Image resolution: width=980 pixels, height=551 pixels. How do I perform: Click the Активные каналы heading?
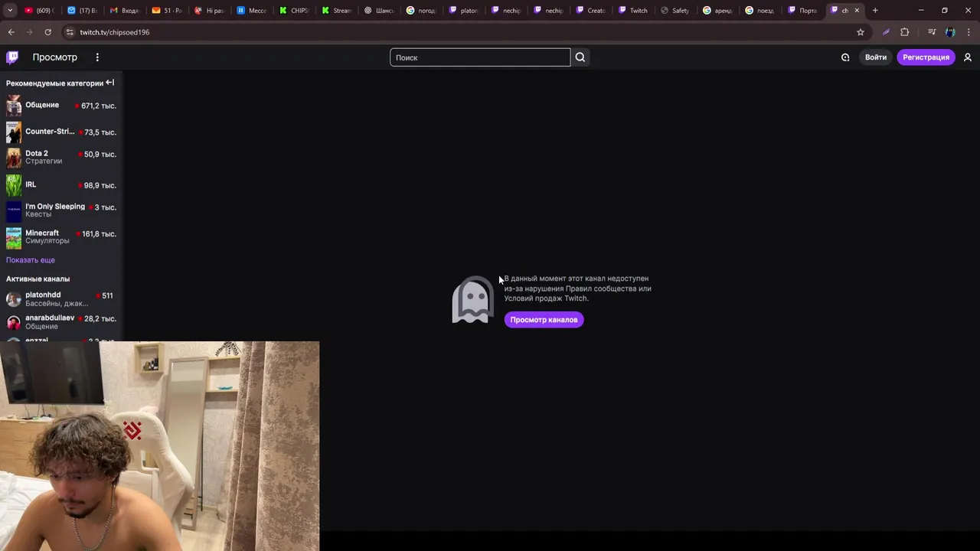point(38,279)
